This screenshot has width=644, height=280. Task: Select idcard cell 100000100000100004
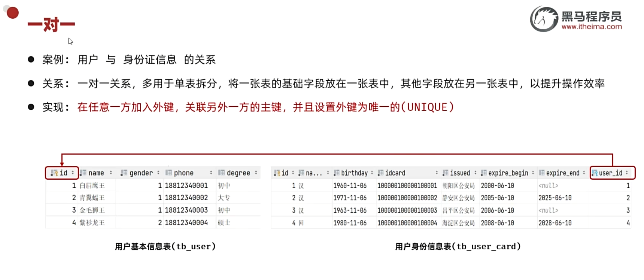(407, 223)
